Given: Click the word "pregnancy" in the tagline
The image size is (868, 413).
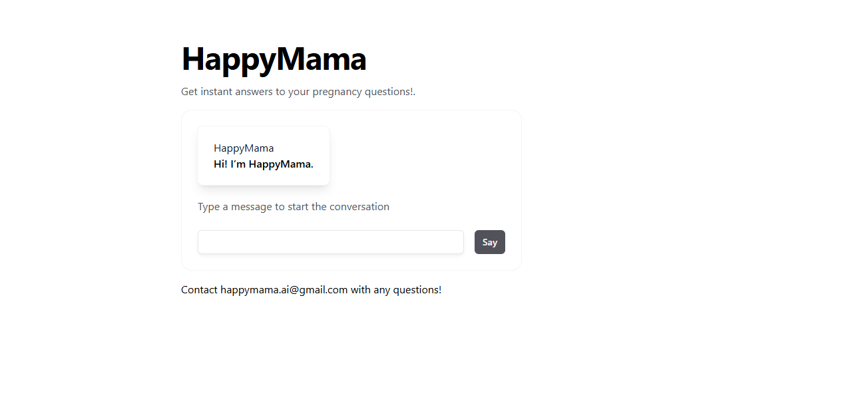Looking at the screenshot, I should [x=336, y=92].
